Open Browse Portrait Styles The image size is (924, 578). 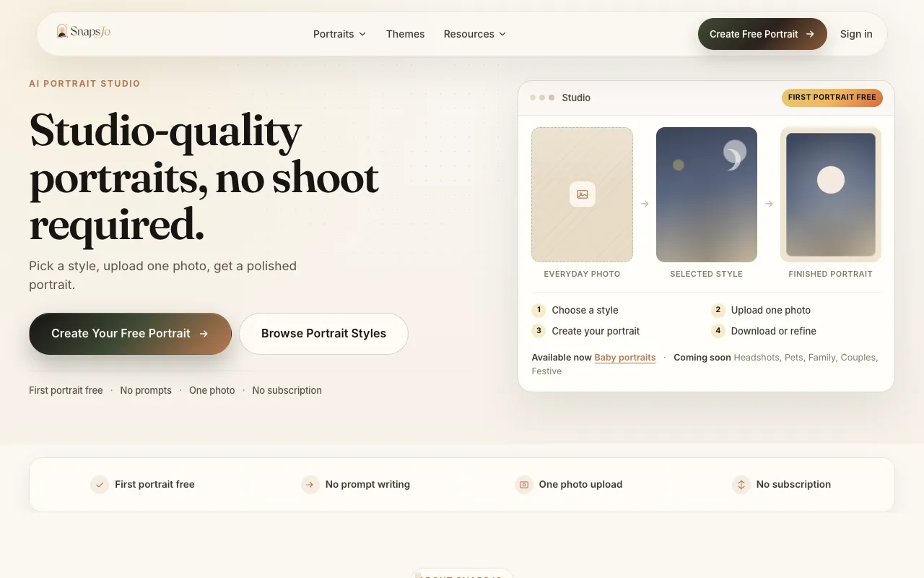coord(323,334)
